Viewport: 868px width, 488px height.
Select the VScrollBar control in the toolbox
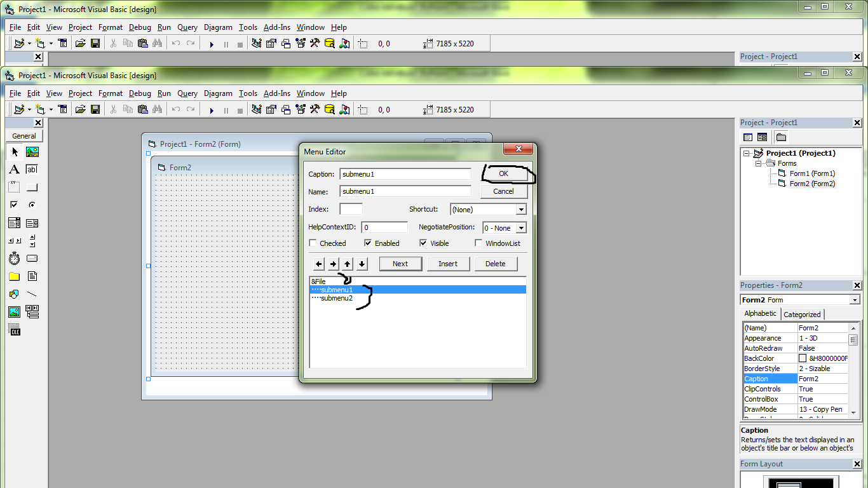tap(32, 241)
